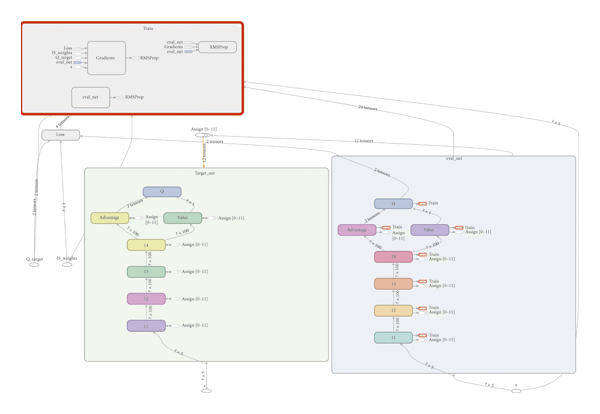Click the orange l3 node in eval_net
Screen dimensions: 600x414
click(393, 284)
